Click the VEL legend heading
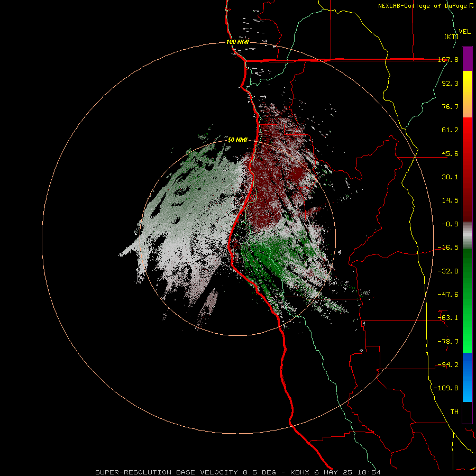The image size is (476, 476). pyautogui.click(x=464, y=32)
